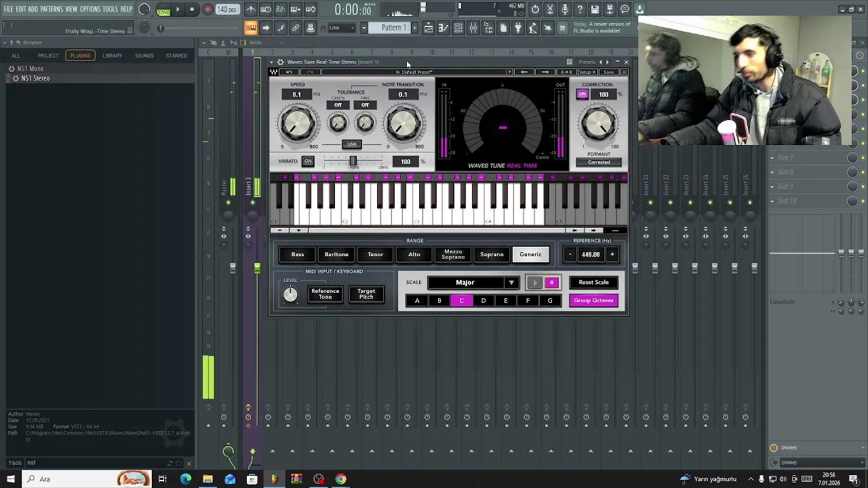Toggle the Vibrato ON button

[308, 161]
